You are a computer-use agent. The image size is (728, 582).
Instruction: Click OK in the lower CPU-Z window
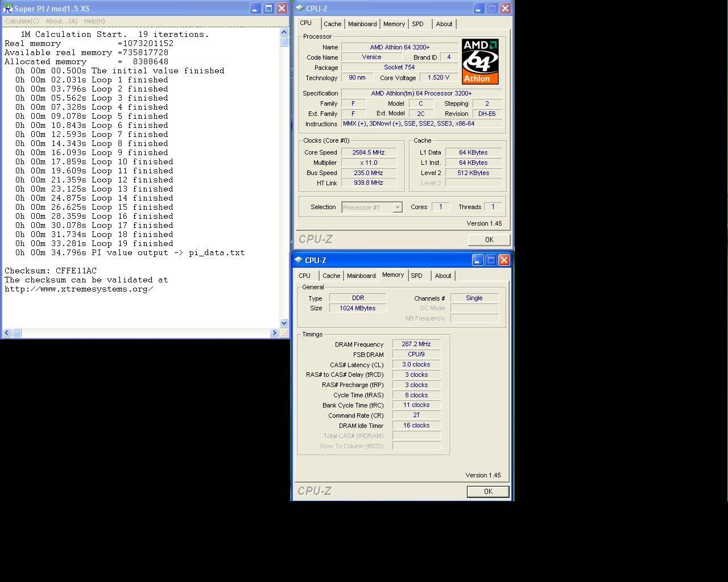pyautogui.click(x=488, y=492)
